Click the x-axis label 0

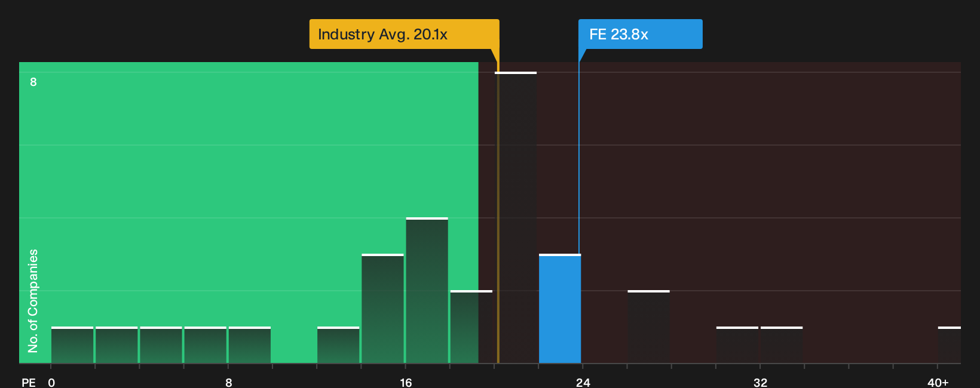[51, 382]
